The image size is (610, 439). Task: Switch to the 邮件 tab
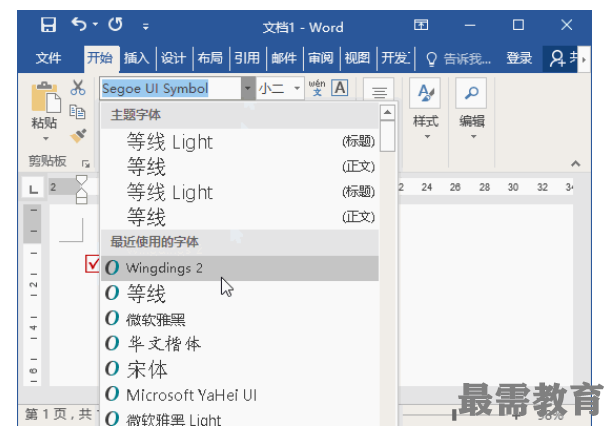point(284,58)
